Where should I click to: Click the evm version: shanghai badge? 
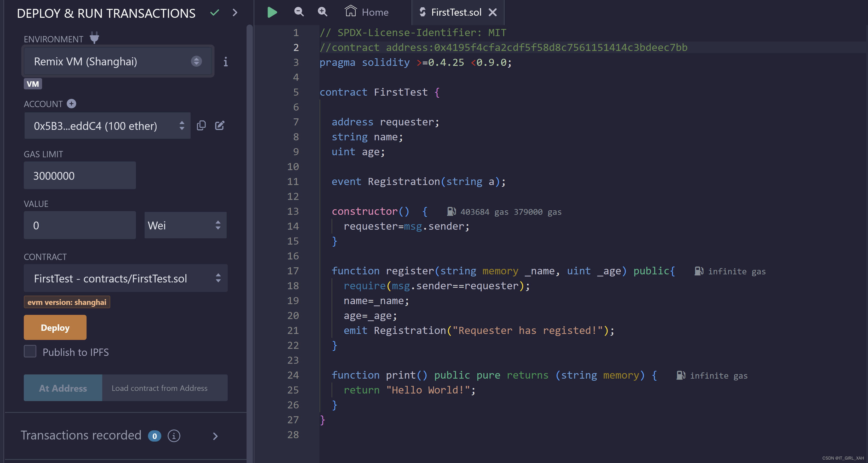coord(67,302)
